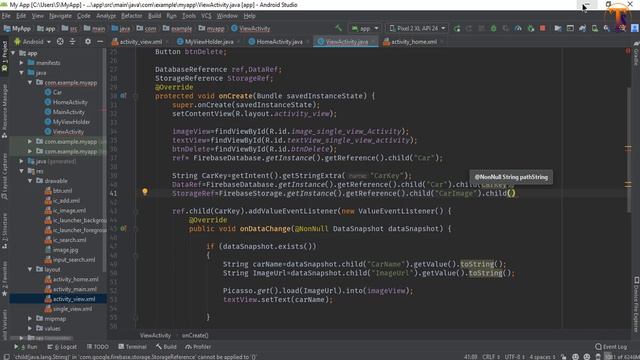Select activity_view.xml in the layout folder

pos(74,299)
